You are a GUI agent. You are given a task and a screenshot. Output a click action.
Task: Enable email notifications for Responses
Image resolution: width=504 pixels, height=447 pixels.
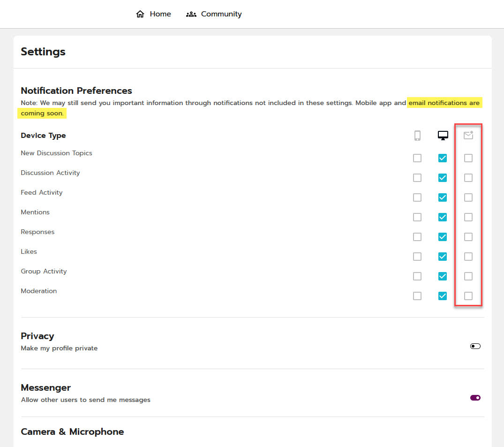tap(468, 237)
